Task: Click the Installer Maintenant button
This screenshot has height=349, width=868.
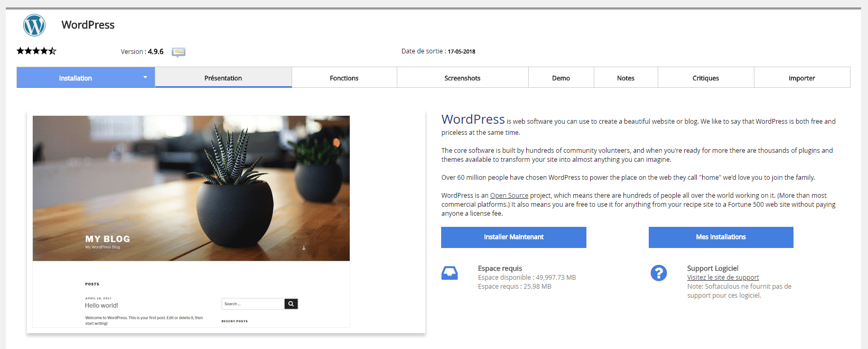Action: pos(514,237)
